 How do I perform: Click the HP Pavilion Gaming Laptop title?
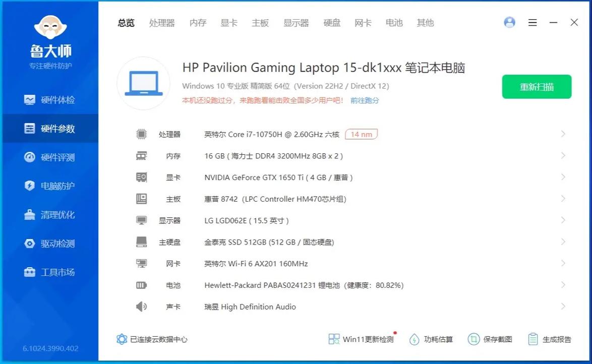click(324, 68)
